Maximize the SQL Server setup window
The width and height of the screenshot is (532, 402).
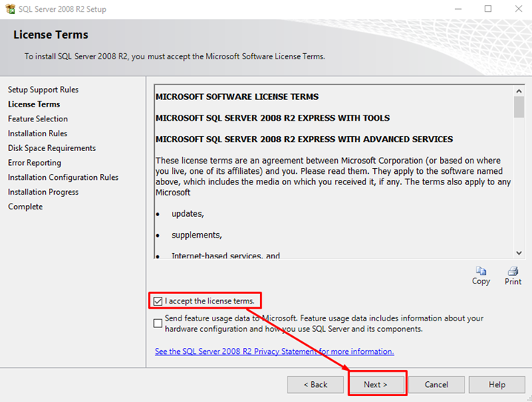(x=488, y=9)
